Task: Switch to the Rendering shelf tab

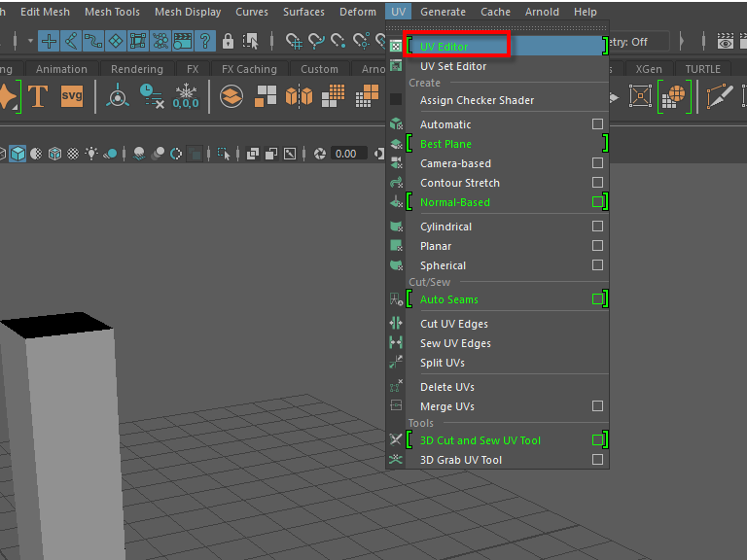Action: coord(137,69)
